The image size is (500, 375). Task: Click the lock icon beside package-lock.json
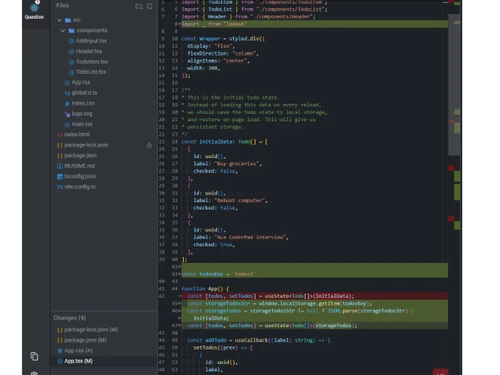149,145
